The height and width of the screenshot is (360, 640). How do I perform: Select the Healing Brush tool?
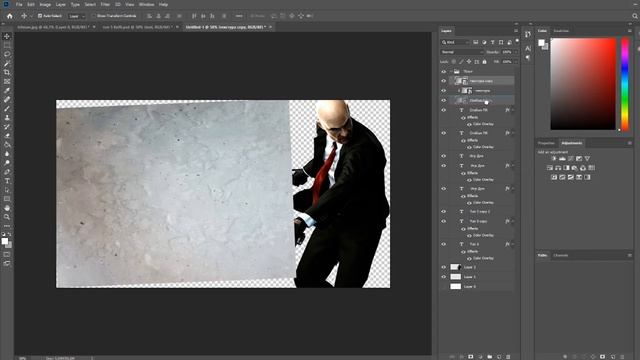coord(7,99)
